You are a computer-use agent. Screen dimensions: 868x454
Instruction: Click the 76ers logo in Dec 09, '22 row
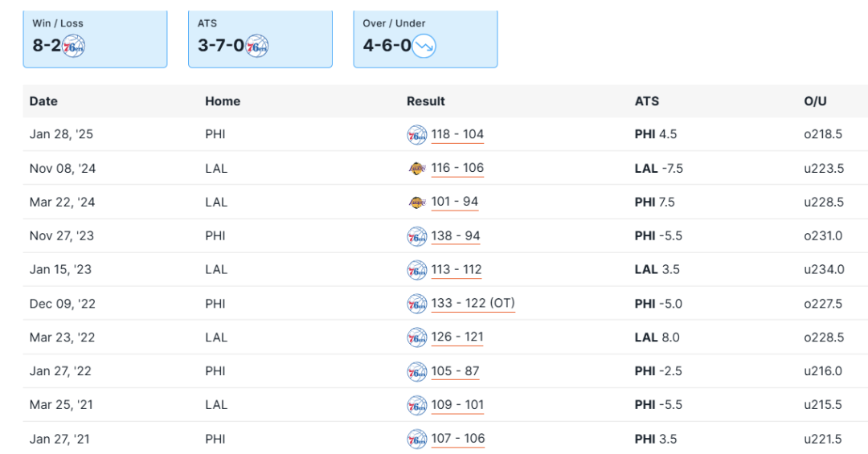(416, 304)
